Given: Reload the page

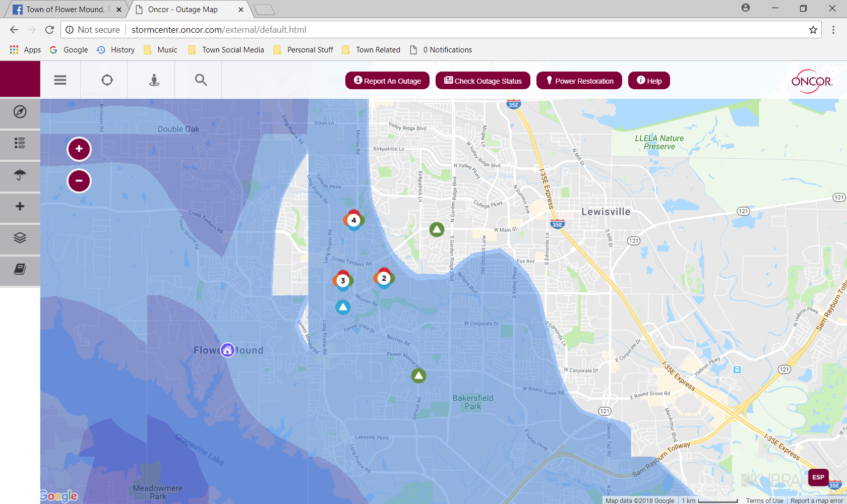Looking at the screenshot, I should click(x=49, y=30).
